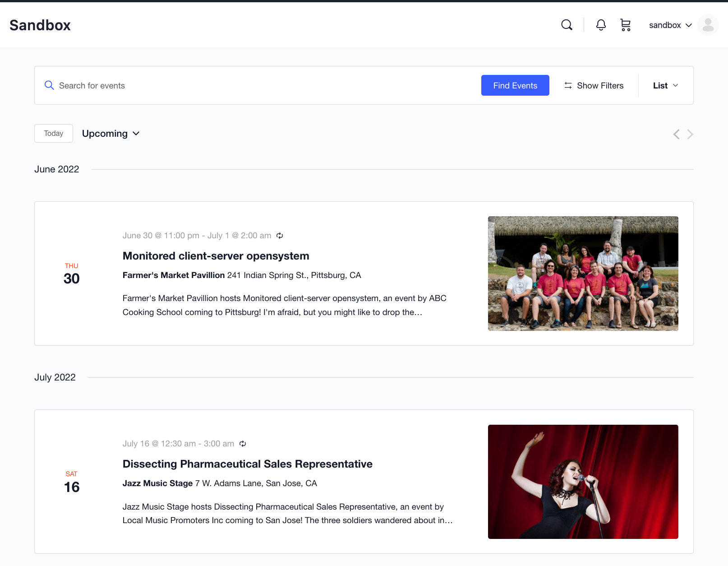Open the sandbox account dropdown
Screen dimensions: 728x566
point(670,25)
